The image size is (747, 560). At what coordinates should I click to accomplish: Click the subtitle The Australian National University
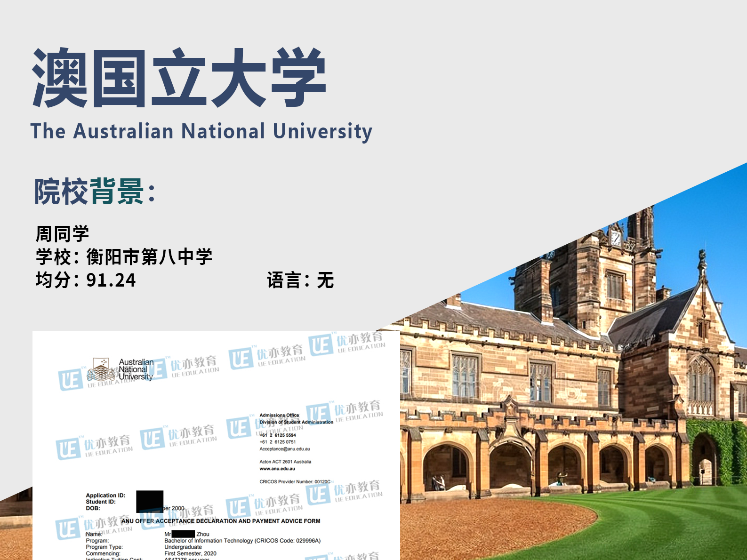click(201, 131)
